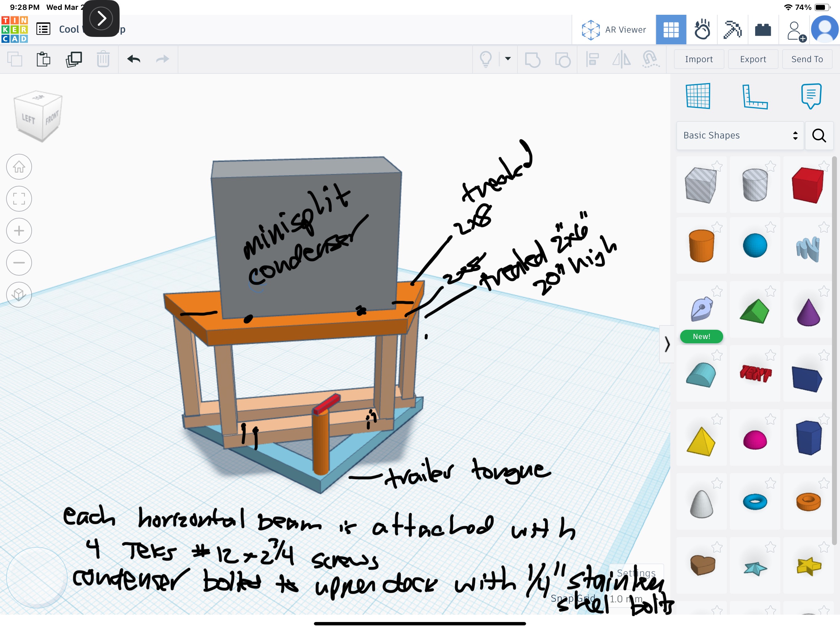Click the Fit all in view button

(x=19, y=199)
